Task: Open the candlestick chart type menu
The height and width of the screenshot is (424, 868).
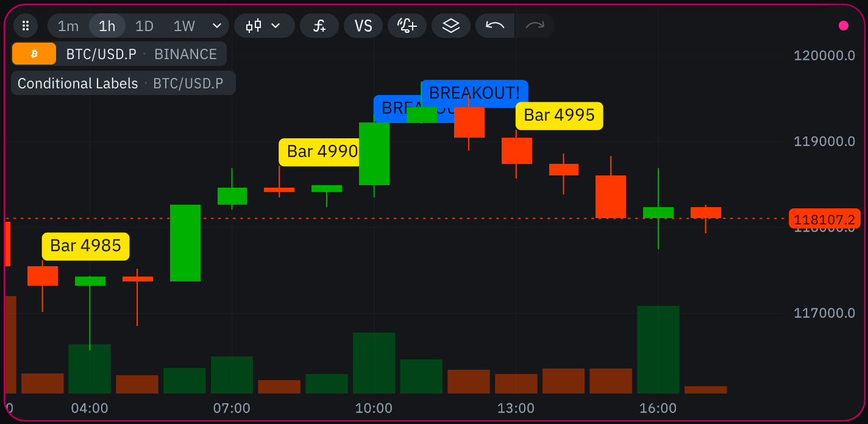Action: pos(264,26)
